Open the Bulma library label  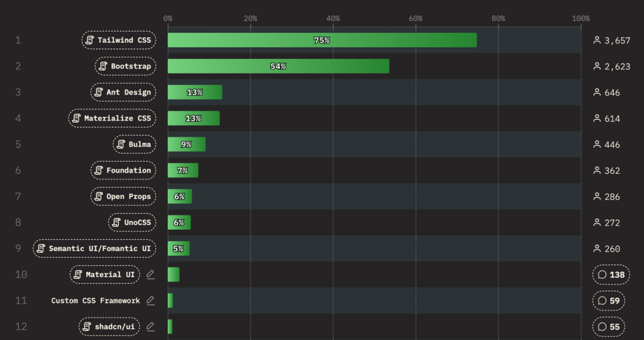coord(135,144)
